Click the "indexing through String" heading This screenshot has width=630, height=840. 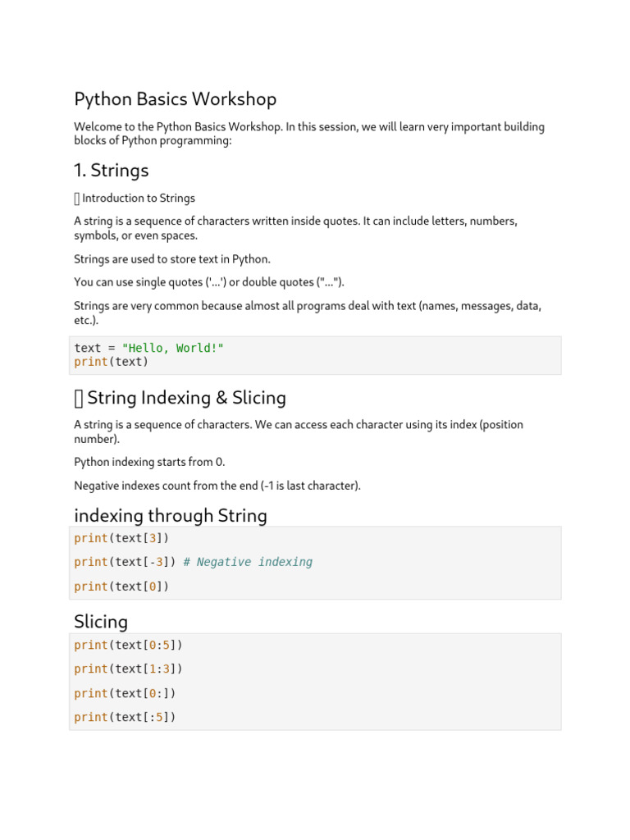[x=171, y=516]
